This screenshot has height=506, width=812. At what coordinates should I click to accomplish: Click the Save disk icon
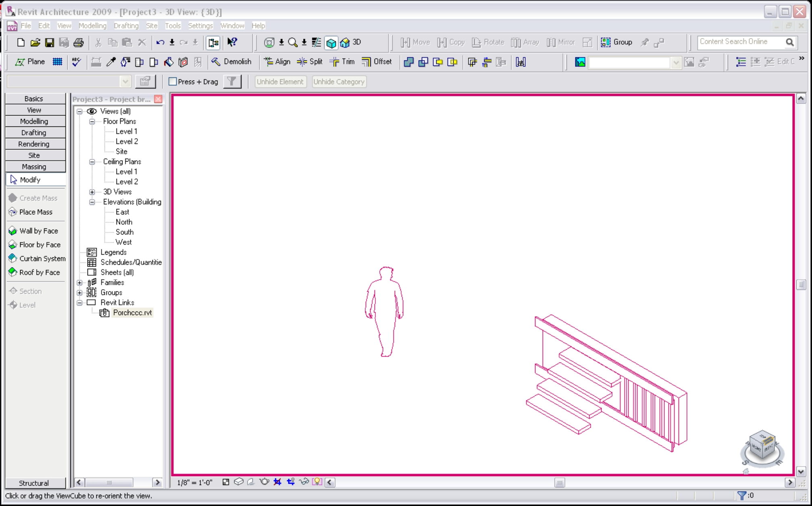tap(49, 42)
